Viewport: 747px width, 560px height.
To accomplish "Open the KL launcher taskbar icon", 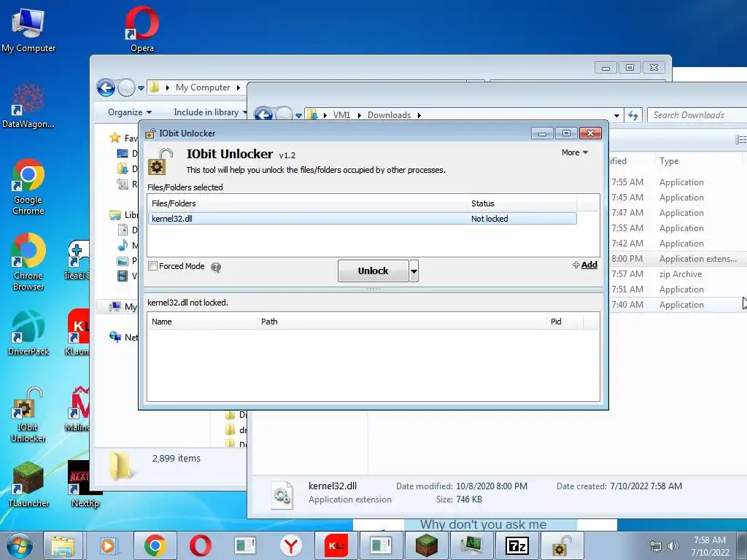I will (336, 545).
